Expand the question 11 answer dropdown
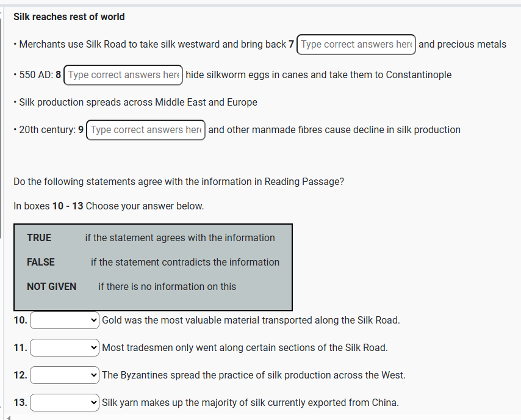521x420 pixels. point(65,348)
